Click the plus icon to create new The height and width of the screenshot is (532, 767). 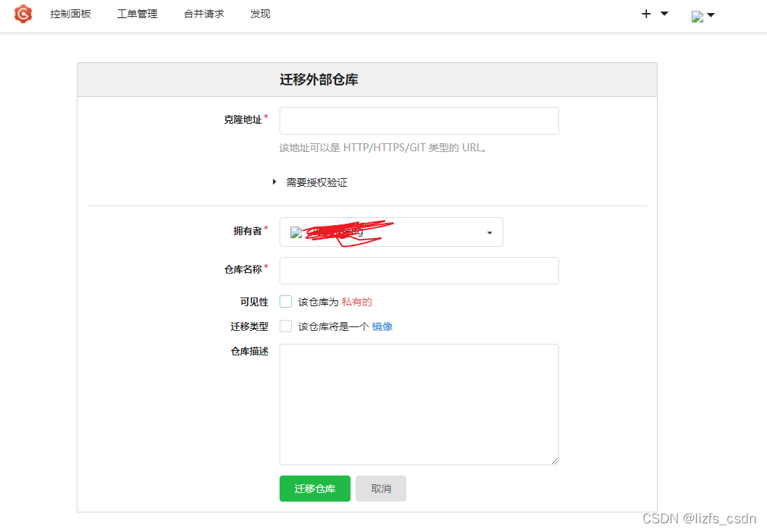click(645, 14)
